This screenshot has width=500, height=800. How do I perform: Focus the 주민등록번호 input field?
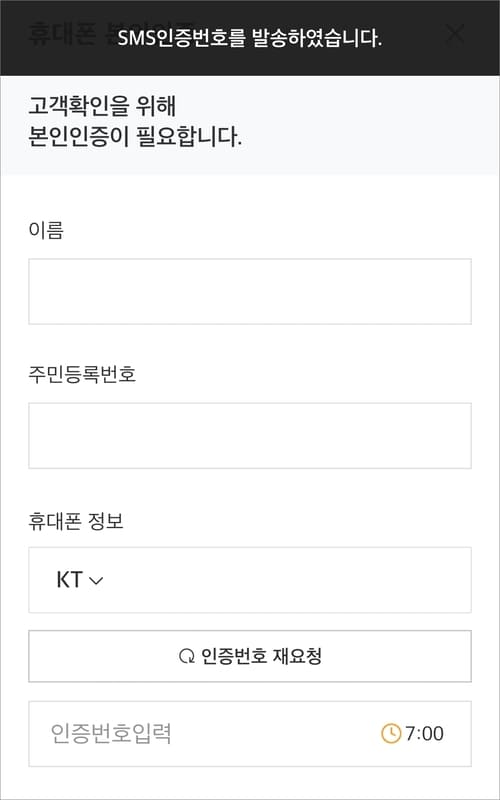point(250,436)
